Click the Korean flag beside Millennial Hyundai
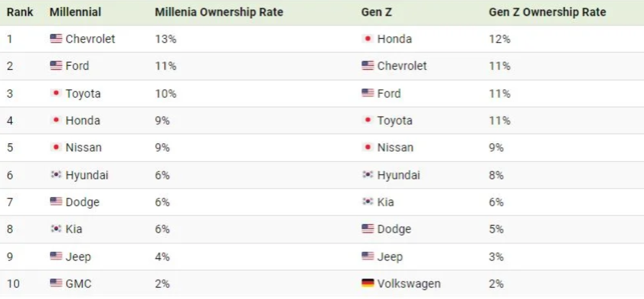The width and height of the screenshot is (644, 299). coord(56,175)
